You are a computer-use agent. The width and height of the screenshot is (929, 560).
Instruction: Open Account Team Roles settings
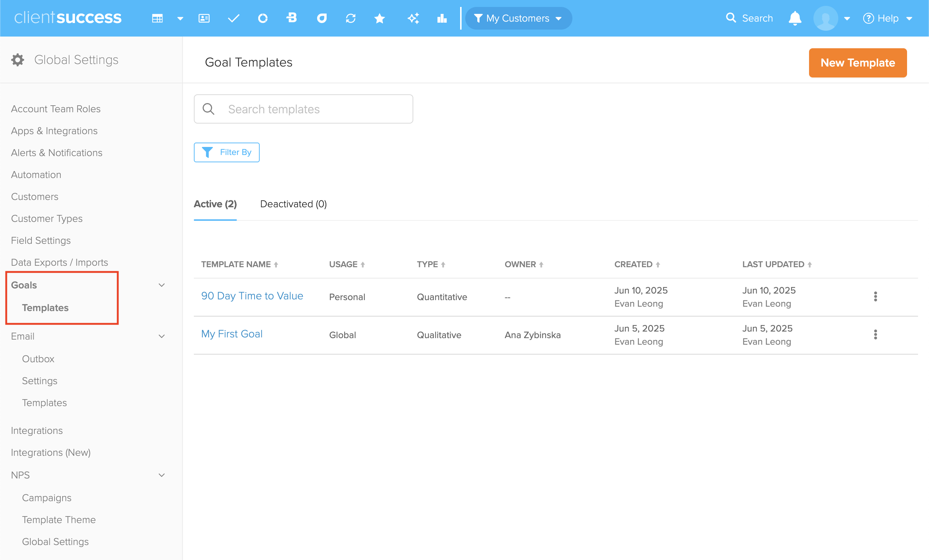click(x=56, y=109)
